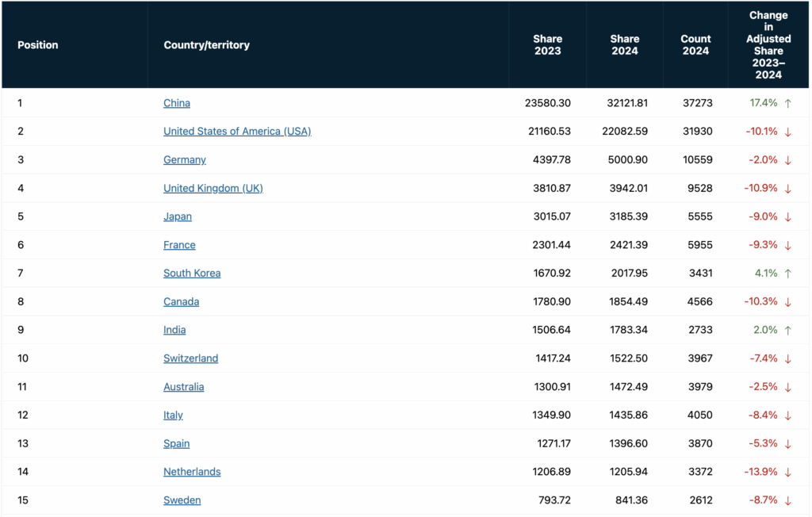Select Australia's Share 2023 value 1300.91
The image size is (812, 517).
552,387
